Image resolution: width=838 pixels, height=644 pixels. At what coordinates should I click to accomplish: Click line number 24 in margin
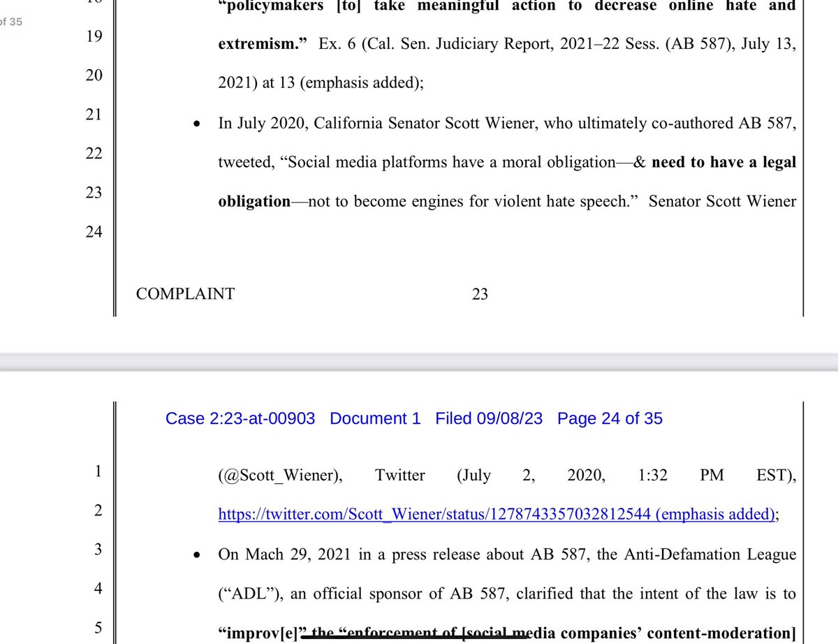(94, 231)
